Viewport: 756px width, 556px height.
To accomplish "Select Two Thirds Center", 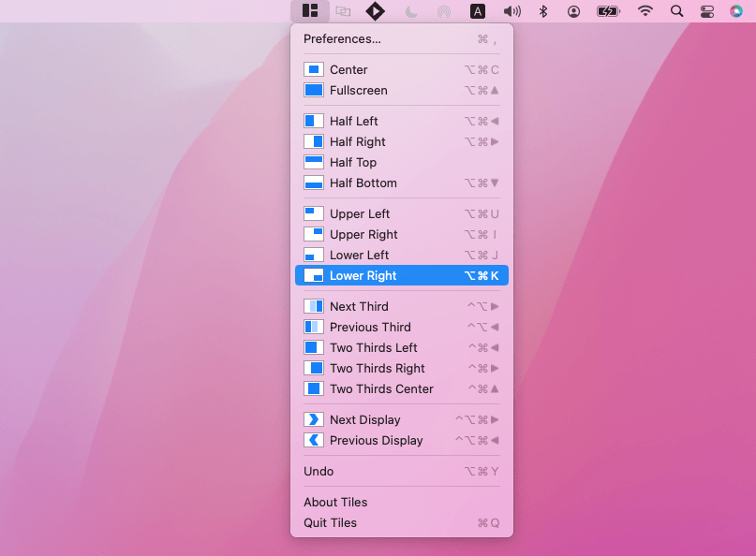I will 402,388.
